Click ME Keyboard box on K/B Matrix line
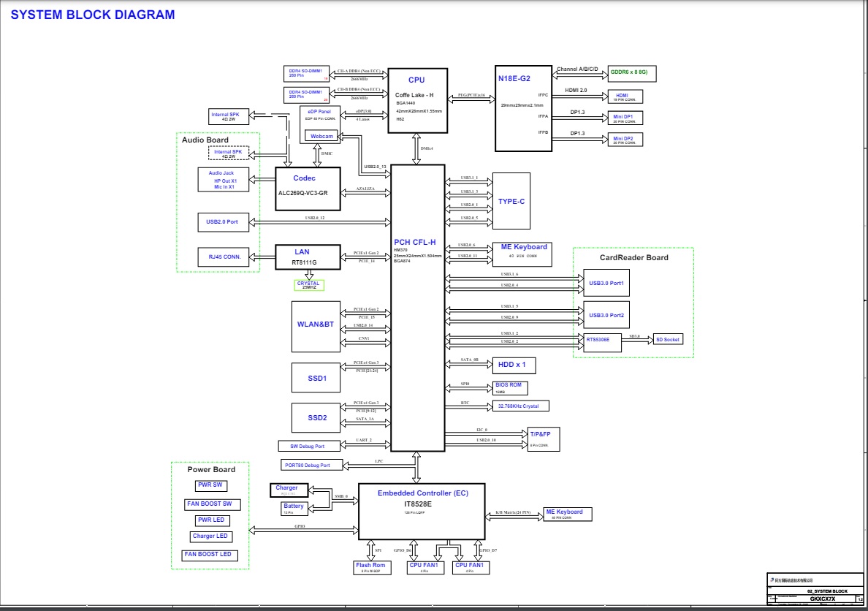 (568, 514)
